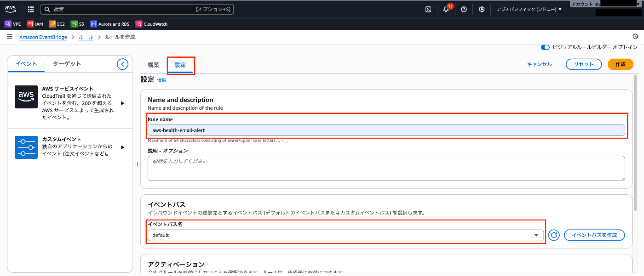Click the page vertical scrollbar
This screenshot has height=276, width=644.
[636, 142]
